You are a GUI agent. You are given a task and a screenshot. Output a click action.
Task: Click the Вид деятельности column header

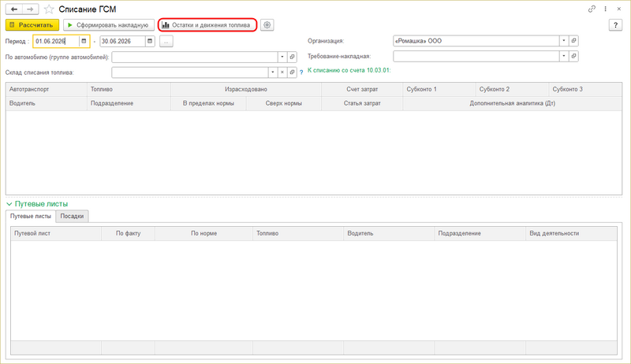click(x=571, y=233)
